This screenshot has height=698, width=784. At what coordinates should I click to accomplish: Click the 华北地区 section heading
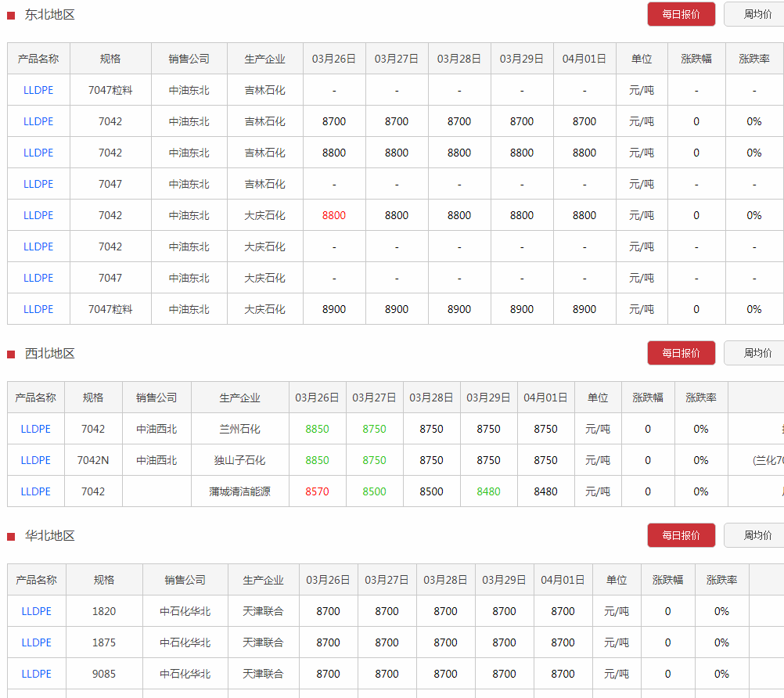pyautogui.click(x=49, y=536)
